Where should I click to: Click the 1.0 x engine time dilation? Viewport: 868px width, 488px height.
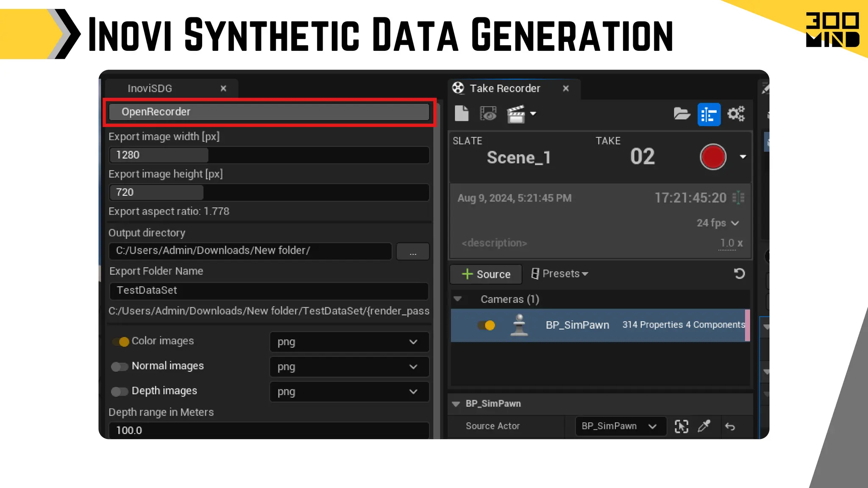point(731,243)
